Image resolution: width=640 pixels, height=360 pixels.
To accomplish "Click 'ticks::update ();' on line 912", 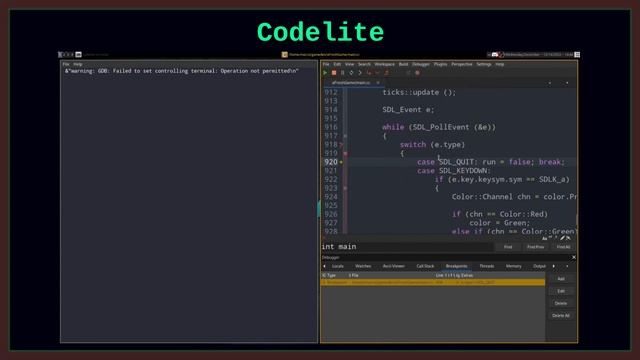I will 419,92.
